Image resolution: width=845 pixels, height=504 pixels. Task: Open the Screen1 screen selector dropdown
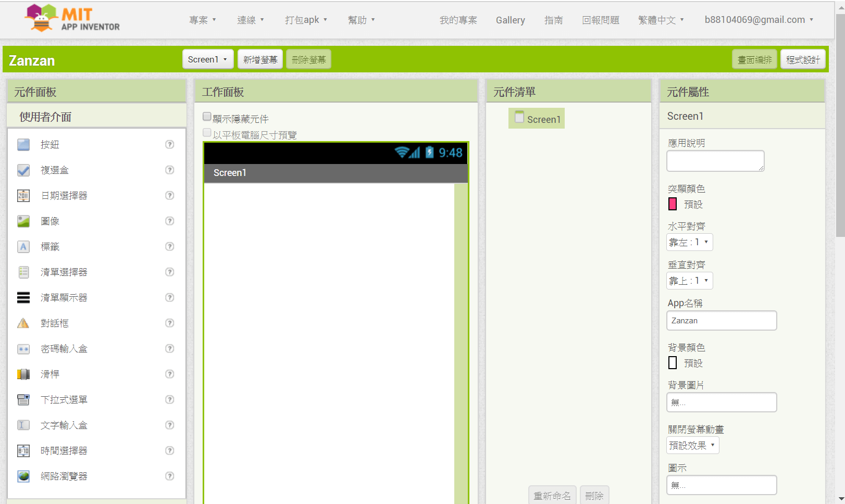click(207, 59)
